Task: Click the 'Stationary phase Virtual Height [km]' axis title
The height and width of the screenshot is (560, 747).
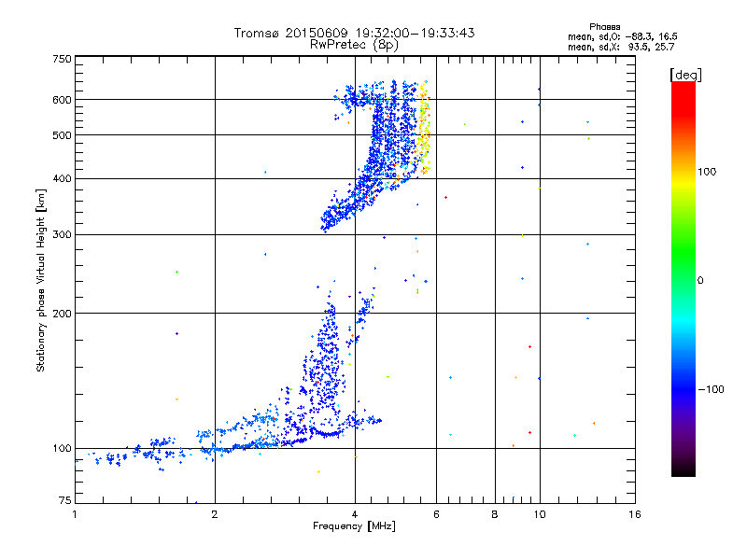Action: click(x=41, y=281)
